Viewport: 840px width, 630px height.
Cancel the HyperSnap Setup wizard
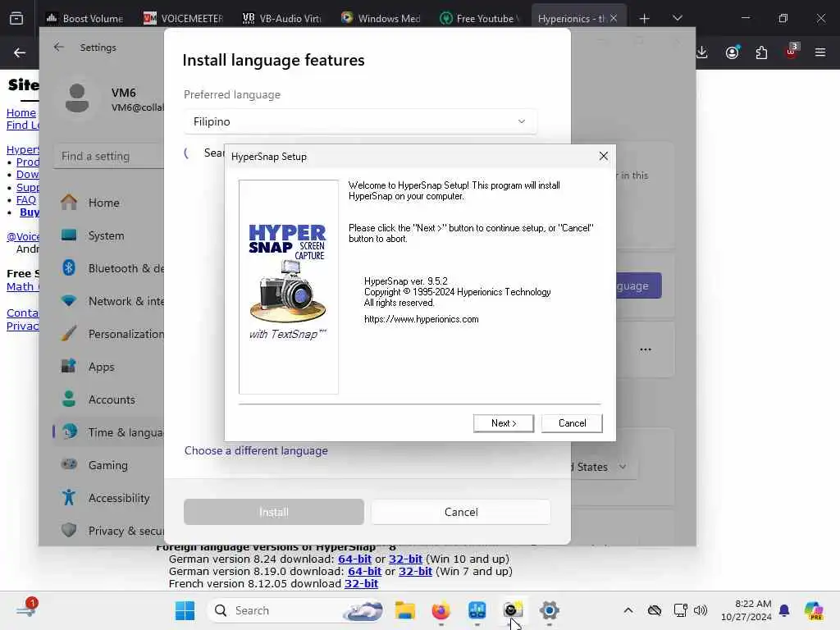pos(572,423)
